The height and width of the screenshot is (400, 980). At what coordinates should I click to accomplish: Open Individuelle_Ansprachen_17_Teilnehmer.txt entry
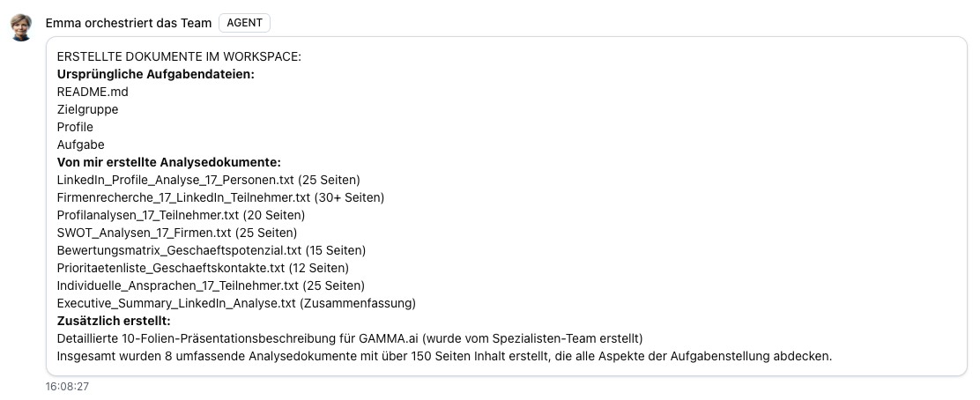[x=211, y=285]
